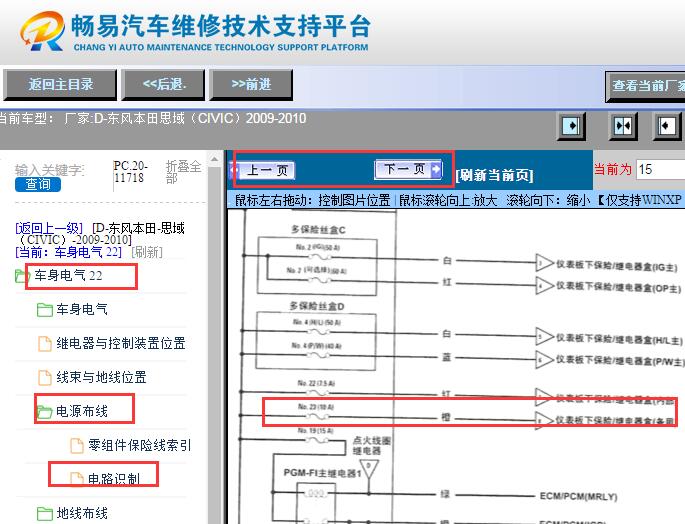Click the keyword field showing PC.20-11718
The width and height of the screenshot is (685, 524).
coord(131,172)
